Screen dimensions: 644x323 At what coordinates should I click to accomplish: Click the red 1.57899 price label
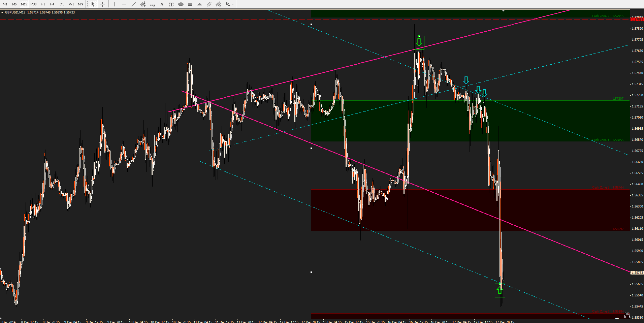(x=637, y=20)
